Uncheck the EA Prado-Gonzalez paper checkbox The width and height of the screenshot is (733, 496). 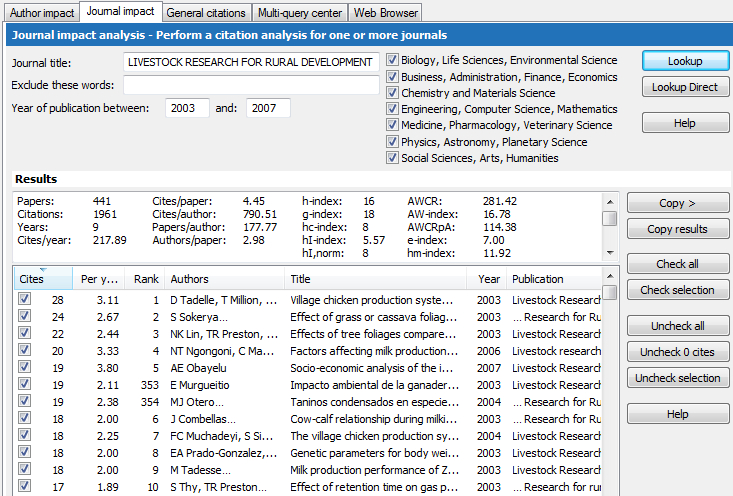[x=24, y=452]
